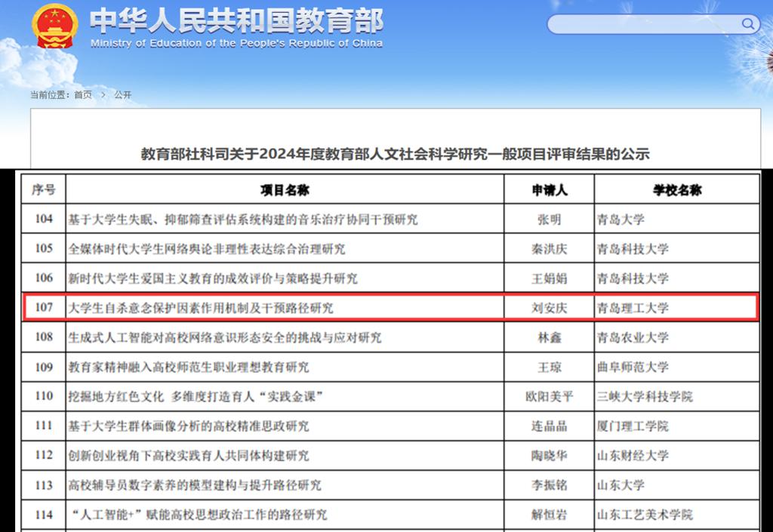This screenshot has height=532, width=773.
Task: Select the 序号 column header
Action: click(44, 190)
